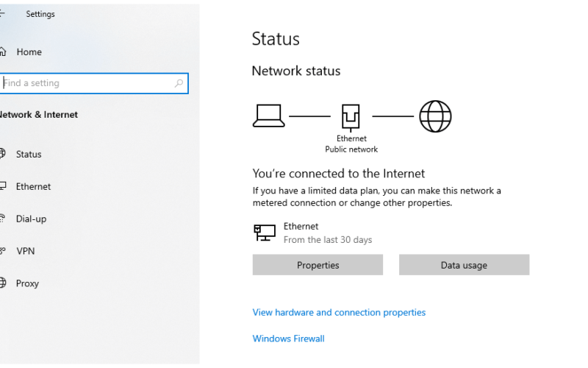Click the Data usage button

tap(465, 265)
